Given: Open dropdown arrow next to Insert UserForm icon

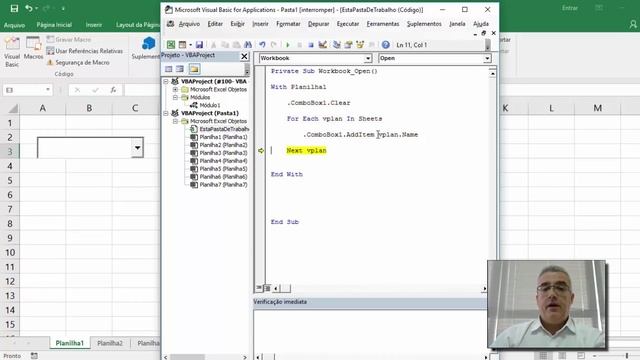Looking at the screenshot, I should tap(190, 44).
